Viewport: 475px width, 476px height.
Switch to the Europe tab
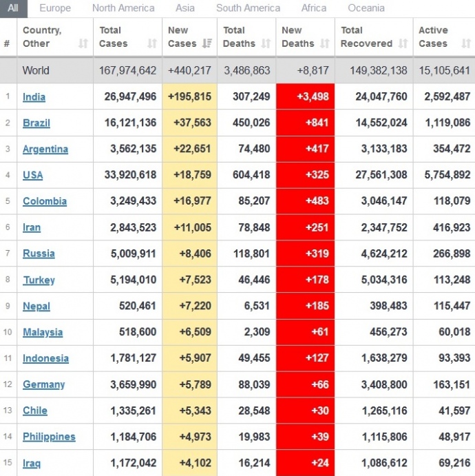(x=55, y=8)
